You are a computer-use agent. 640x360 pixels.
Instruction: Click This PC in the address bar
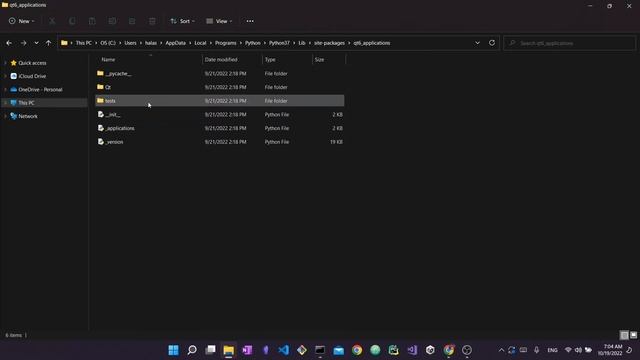tap(84, 43)
